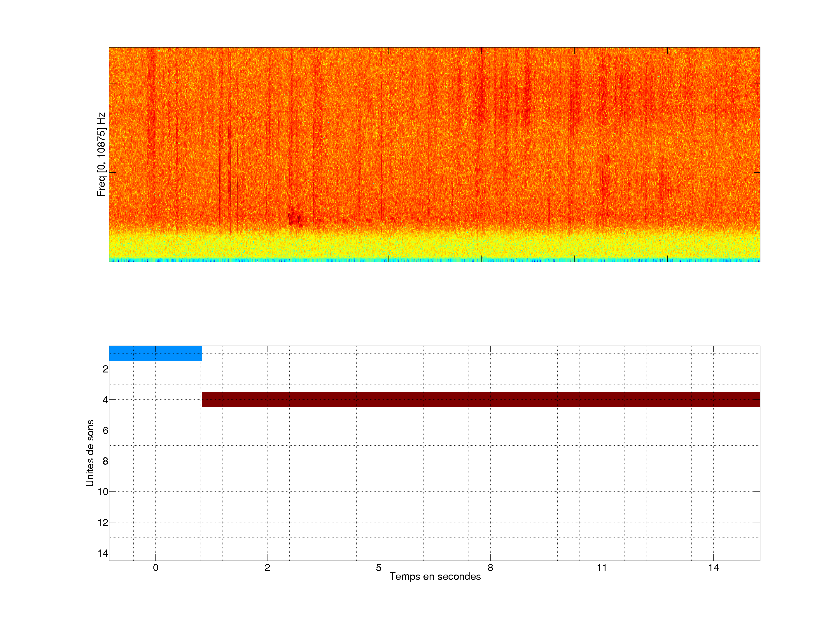
Task: Click the 'Temps en secondes' axis label
Action: click(x=435, y=576)
